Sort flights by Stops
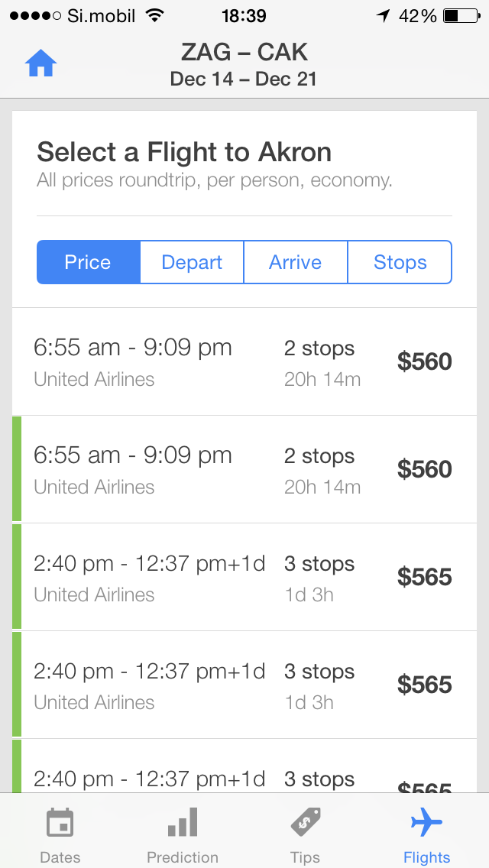Viewport: 489px width, 868px height. [400, 262]
